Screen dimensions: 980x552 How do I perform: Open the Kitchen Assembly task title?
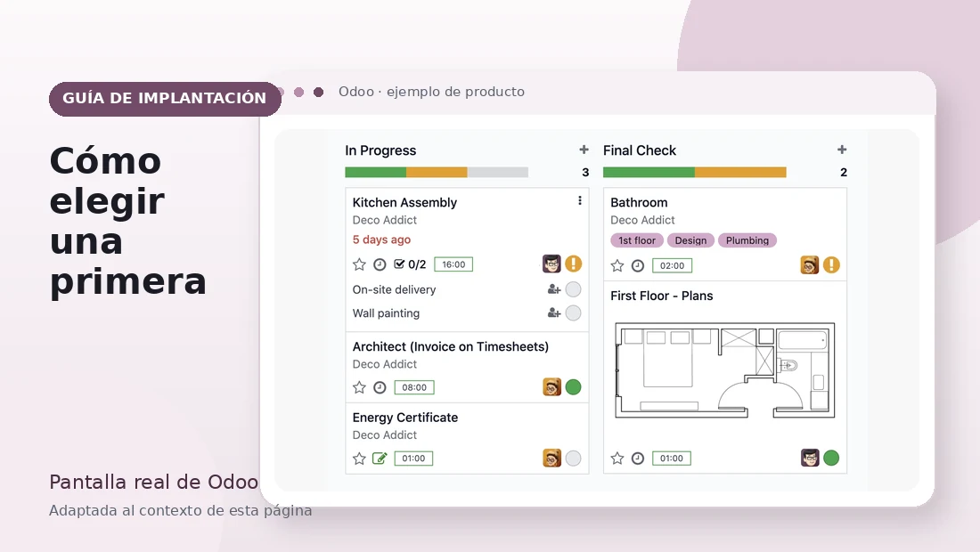tap(404, 202)
